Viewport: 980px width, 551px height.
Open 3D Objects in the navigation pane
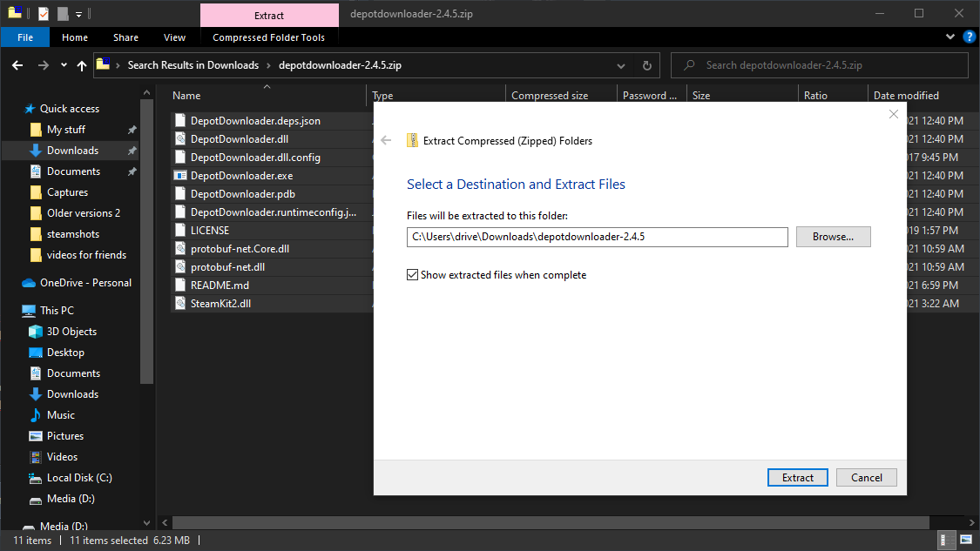(x=71, y=332)
